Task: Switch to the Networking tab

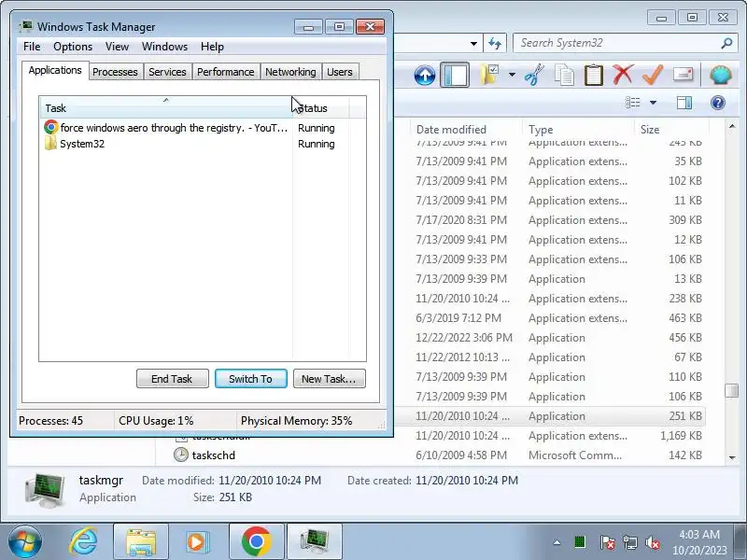Action: tap(290, 72)
